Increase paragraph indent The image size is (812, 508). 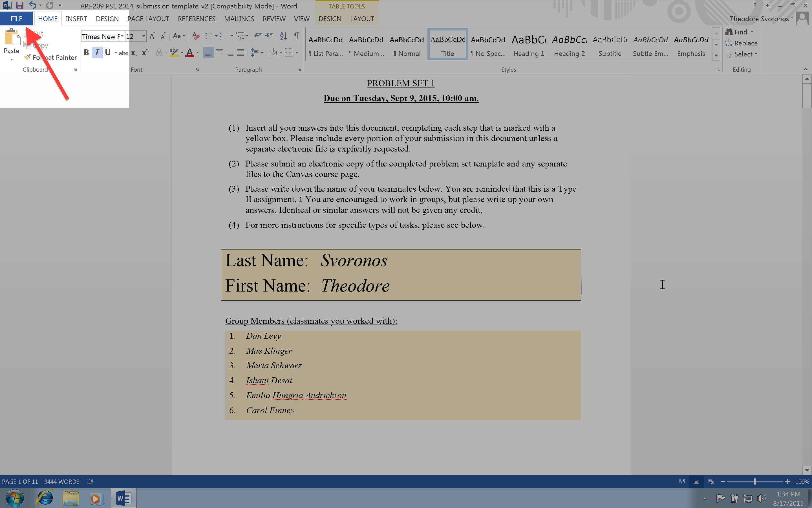coord(269,36)
